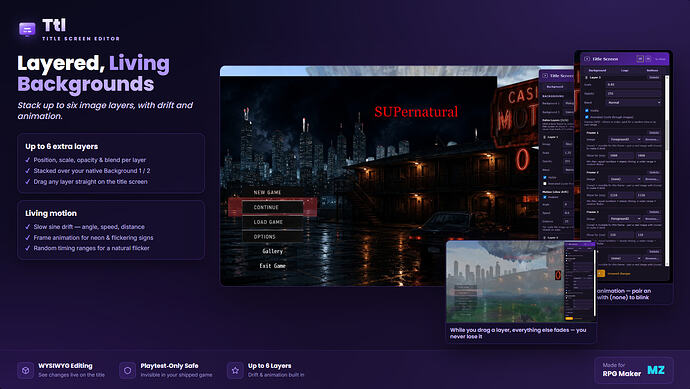The height and width of the screenshot is (389, 690).
Task: Click Browse button for Frame 2 image
Action: [x=652, y=179]
